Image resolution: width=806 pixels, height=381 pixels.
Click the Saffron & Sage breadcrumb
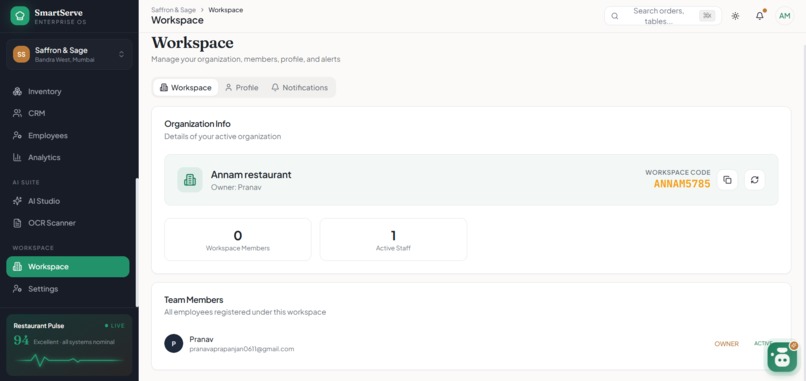point(173,10)
